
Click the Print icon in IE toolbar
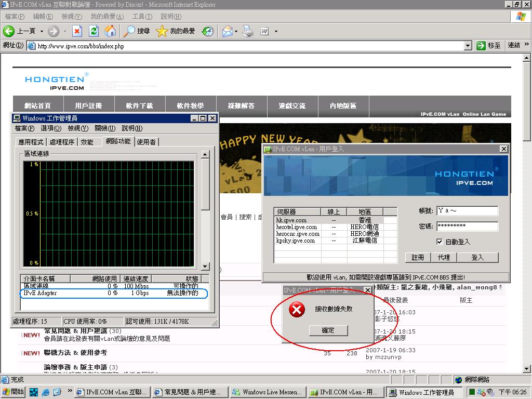click(248, 31)
